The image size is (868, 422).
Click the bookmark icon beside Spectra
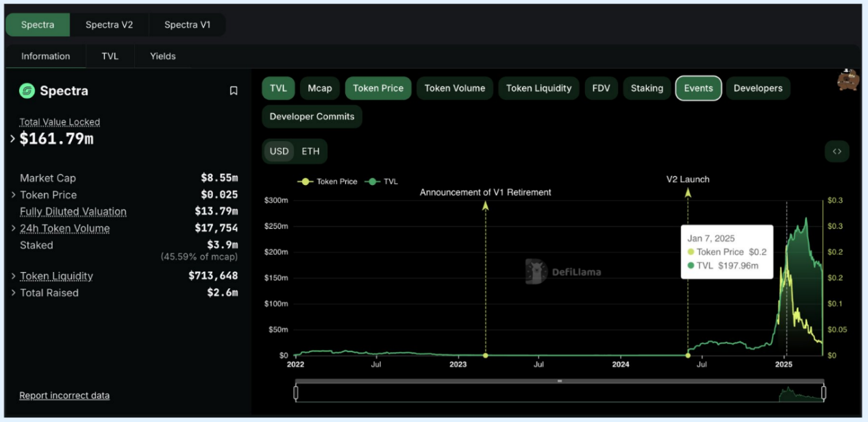(x=234, y=90)
